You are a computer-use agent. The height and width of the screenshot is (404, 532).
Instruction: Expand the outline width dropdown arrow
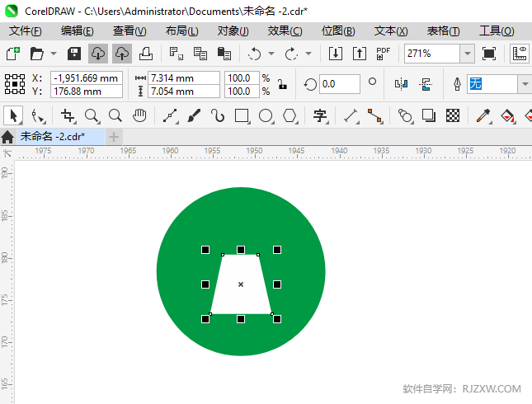pyautogui.click(x=525, y=84)
